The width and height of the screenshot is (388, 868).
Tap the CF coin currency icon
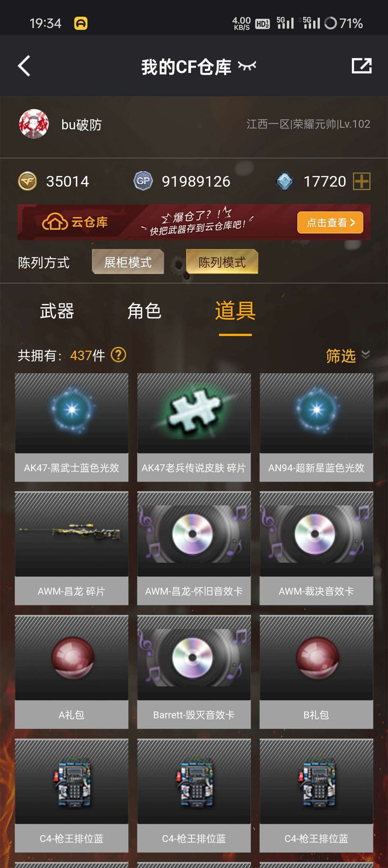(x=28, y=181)
